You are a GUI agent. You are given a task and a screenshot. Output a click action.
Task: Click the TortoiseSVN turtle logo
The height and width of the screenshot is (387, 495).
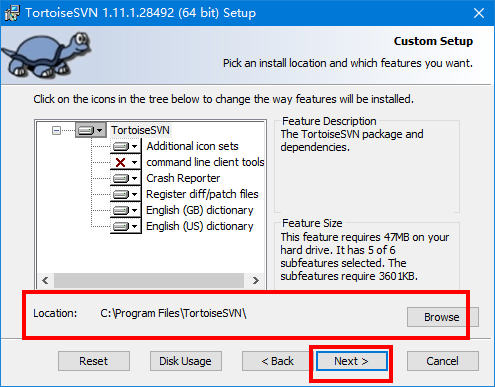point(46,55)
